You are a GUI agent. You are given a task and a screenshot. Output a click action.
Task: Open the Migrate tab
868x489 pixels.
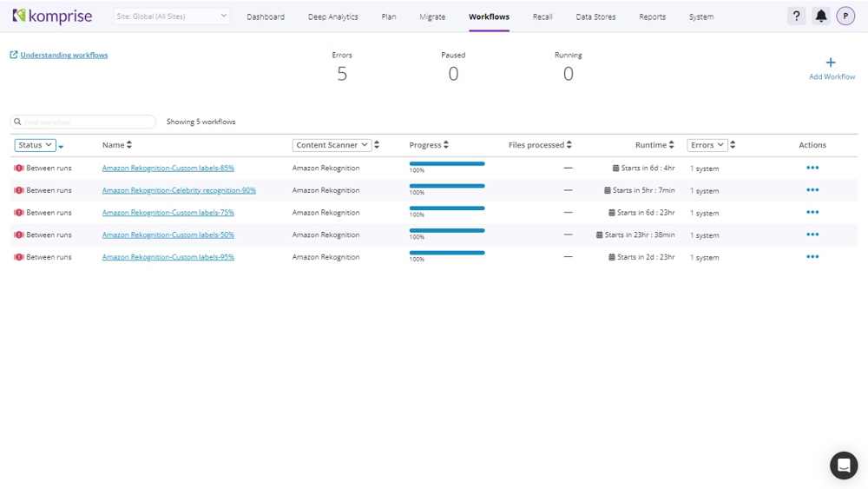[432, 17]
